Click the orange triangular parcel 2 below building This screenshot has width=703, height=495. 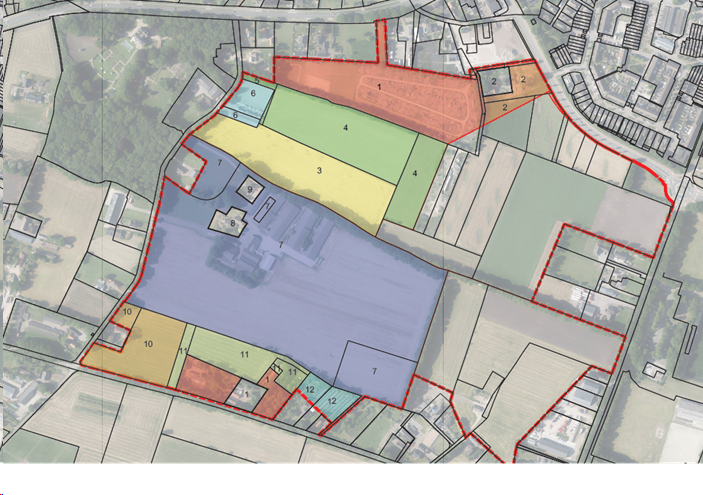(x=505, y=106)
